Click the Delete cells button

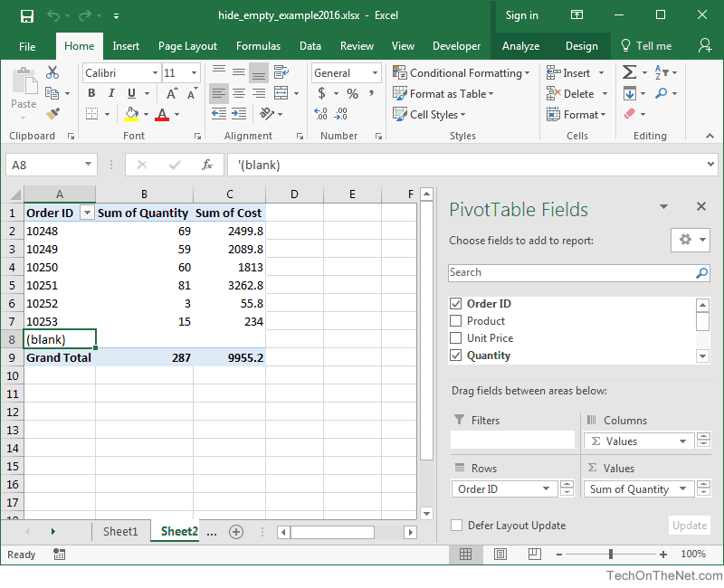click(x=571, y=94)
